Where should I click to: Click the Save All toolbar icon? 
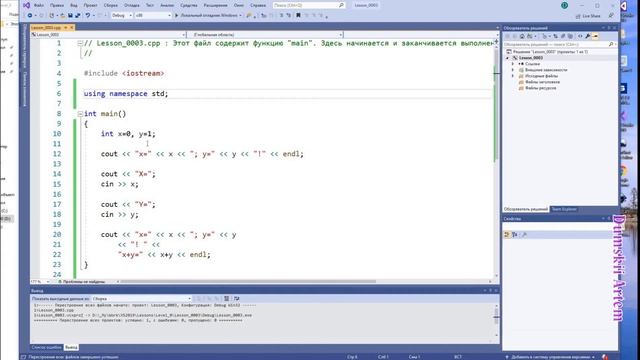(78, 16)
